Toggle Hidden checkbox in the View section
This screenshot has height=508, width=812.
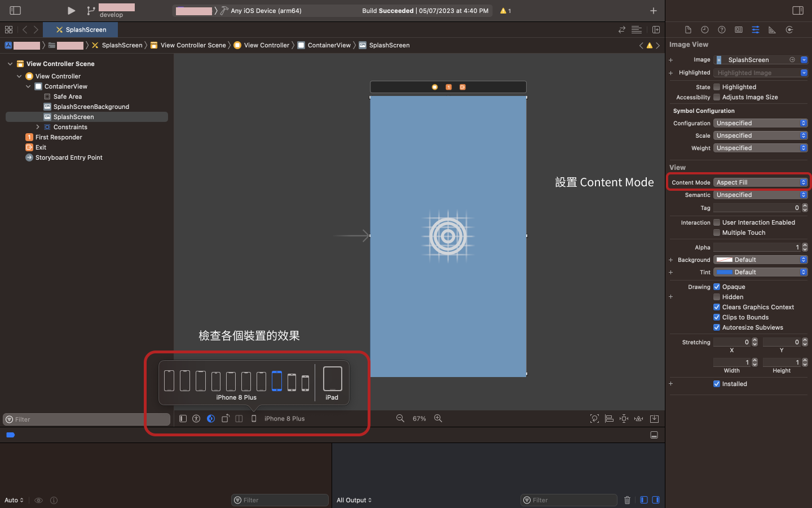click(x=717, y=296)
